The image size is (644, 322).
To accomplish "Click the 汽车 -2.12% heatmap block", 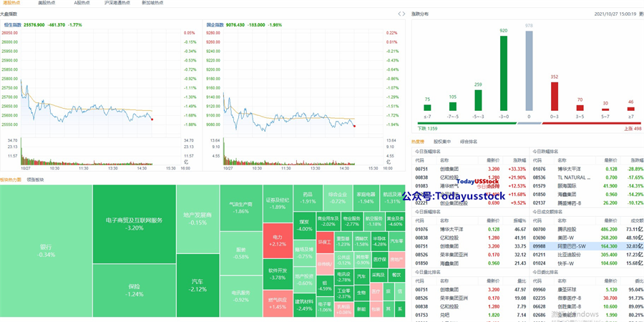I will coord(197,286).
